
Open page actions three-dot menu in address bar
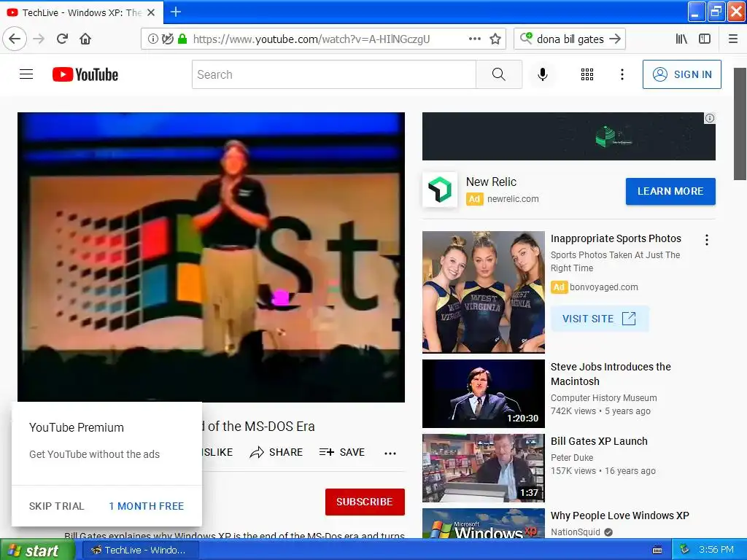pyautogui.click(x=474, y=39)
